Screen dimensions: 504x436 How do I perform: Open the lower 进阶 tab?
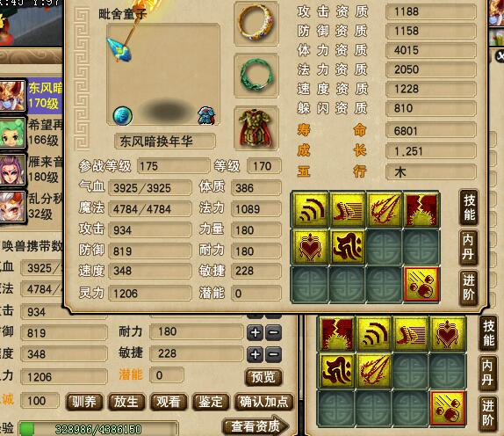(488, 413)
